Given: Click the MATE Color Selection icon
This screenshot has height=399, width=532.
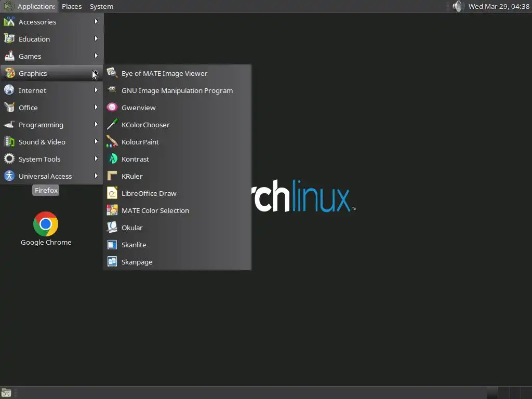Looking at the screenshot, I should [x=112, y=210].
